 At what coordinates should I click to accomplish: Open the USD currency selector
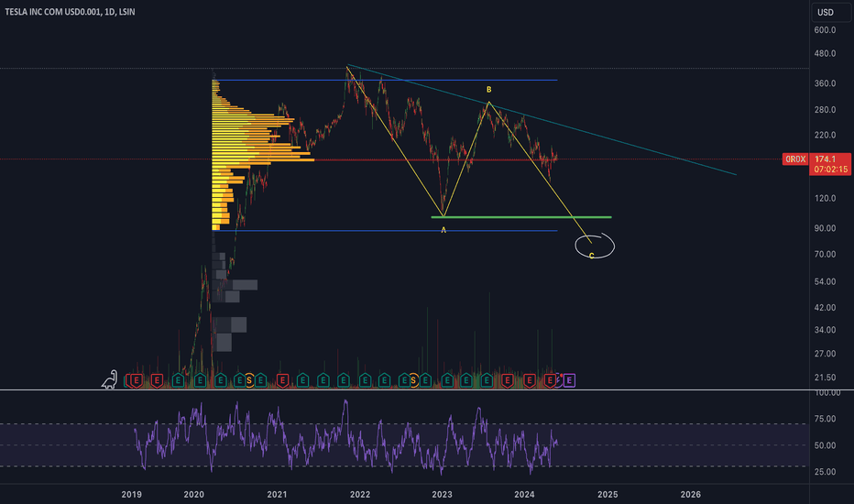pos(830,12)
